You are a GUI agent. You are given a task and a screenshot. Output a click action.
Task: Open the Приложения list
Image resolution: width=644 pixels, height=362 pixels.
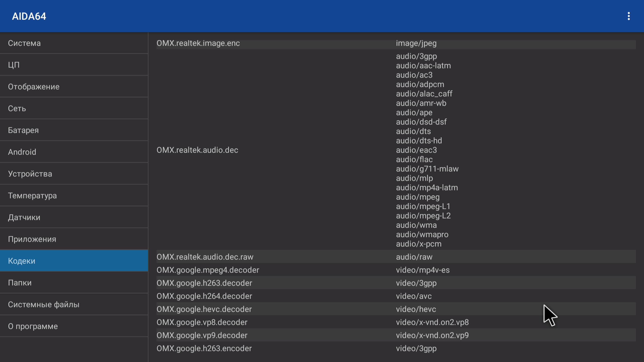pos(74,239)
